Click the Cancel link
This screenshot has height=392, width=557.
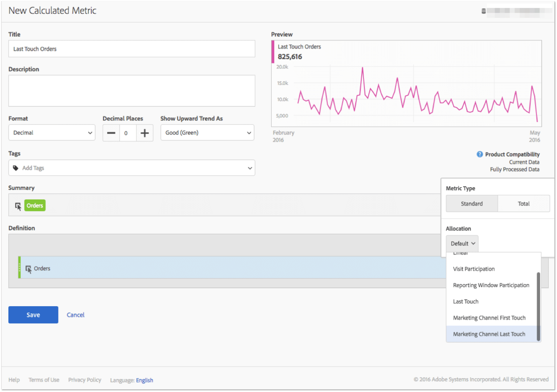(75, 315)
